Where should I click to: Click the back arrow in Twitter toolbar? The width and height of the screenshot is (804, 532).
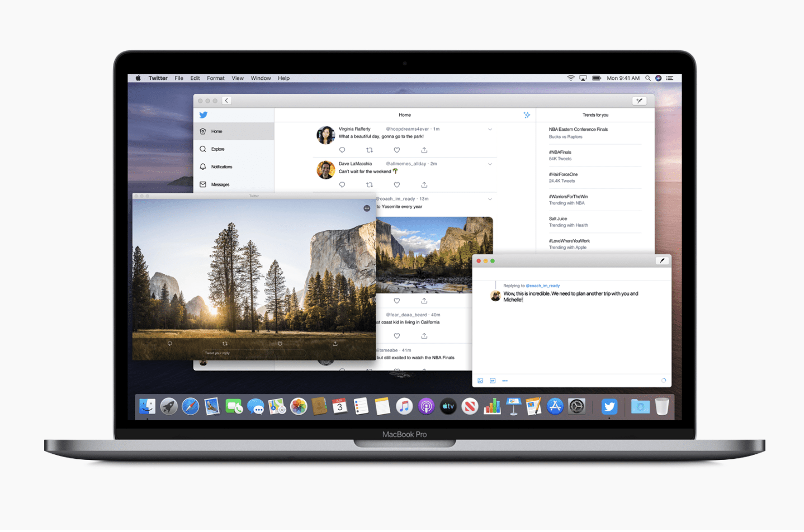click(x=226, y=101)
